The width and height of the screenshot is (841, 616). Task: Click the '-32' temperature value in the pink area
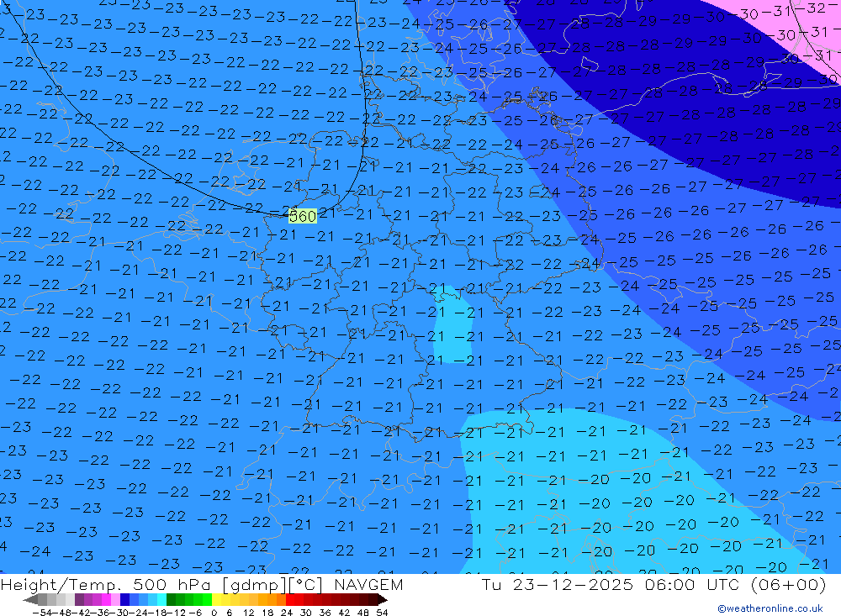coord(812,8)
